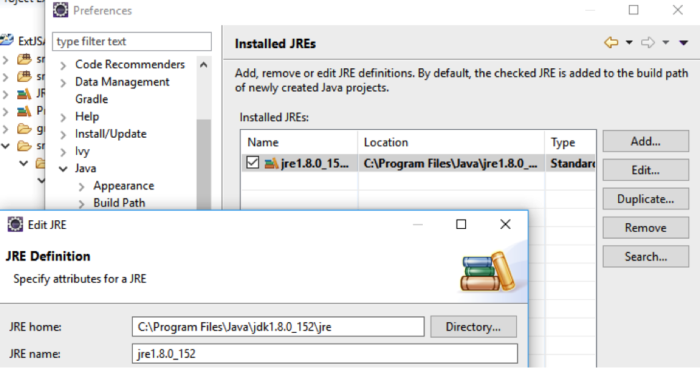
Task: Maximize the Edit JRE dialog
Action: point(461,224)
